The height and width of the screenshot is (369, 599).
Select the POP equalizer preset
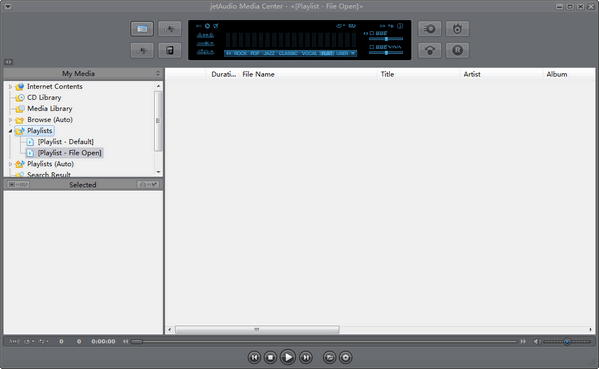pyautogui.click(x=255, y=53)
